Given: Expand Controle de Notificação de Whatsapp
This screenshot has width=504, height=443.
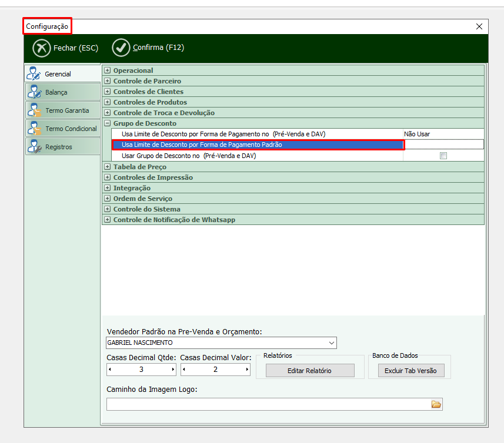Looking at the screenshot, I should tap(108, 220).
